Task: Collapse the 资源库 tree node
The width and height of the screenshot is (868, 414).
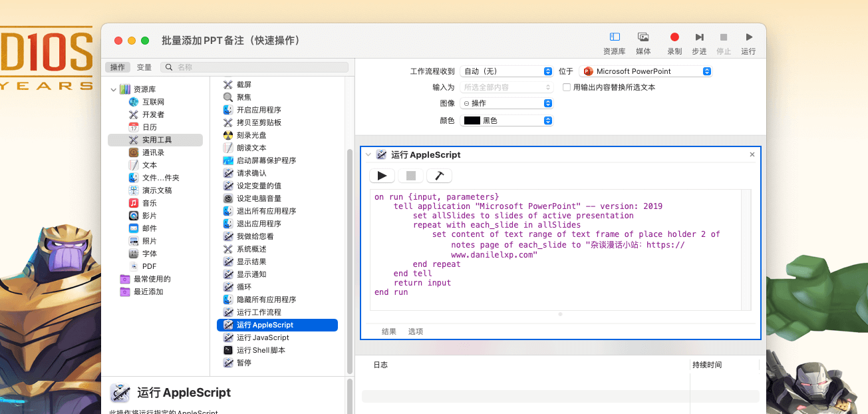Action: pyautogui.click(x=114, y=89)
